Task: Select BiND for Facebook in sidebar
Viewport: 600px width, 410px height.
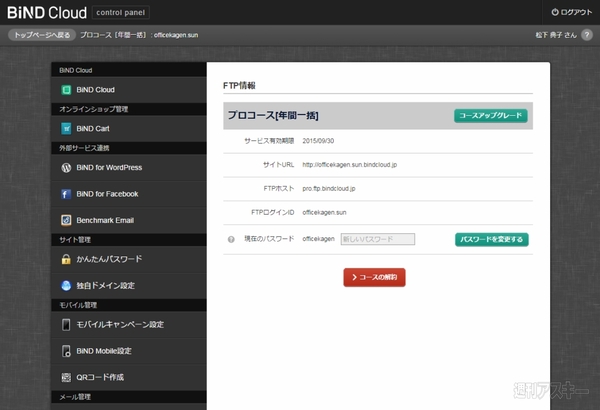Action: click(129, 194)
